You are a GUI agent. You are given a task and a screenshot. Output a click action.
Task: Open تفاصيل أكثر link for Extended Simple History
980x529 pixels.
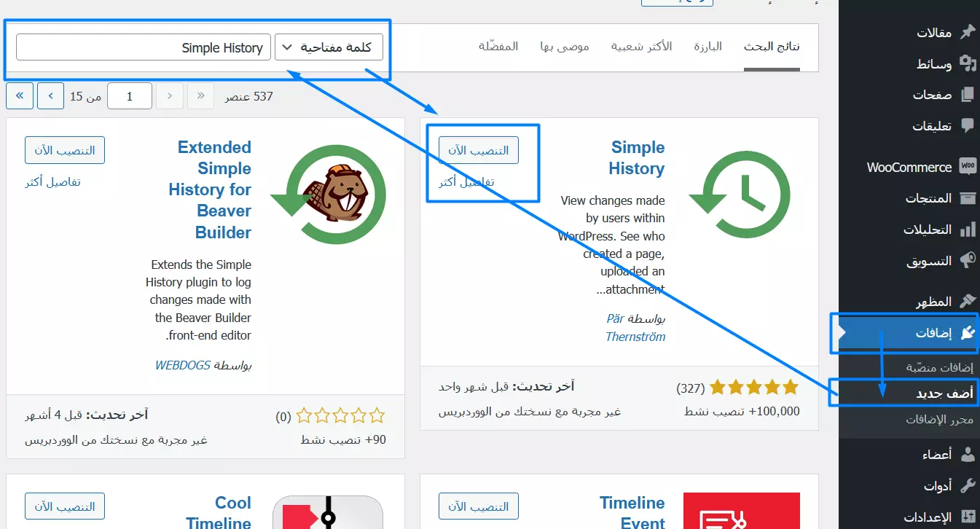coord(52,181)
